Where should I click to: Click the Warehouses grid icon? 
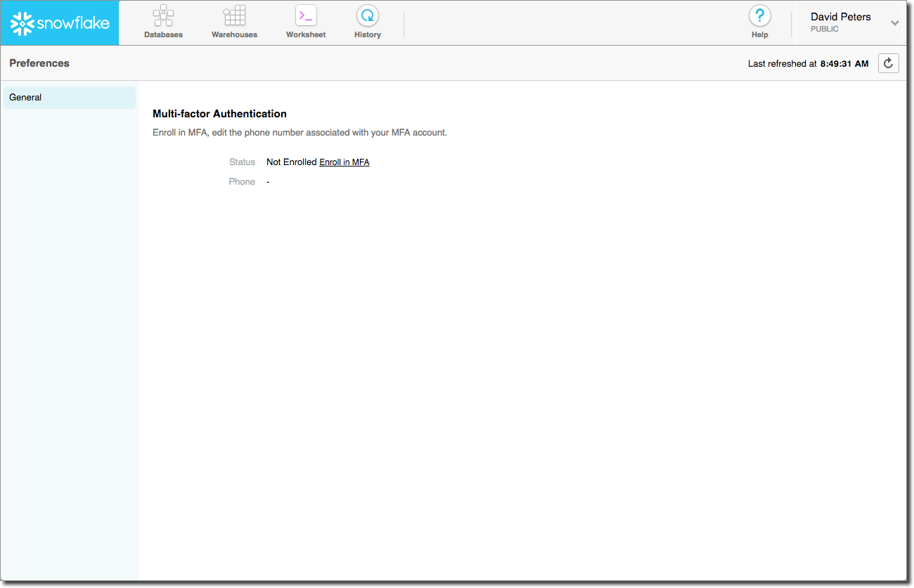tap(234, 15)
